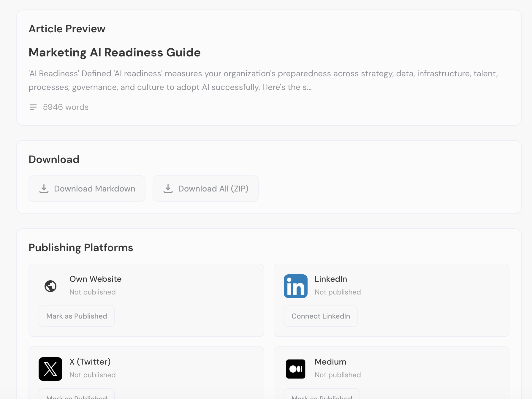Image resolution: width=532 pixels, height=399 pixels.
Task: Mark Medium as Published
Action: [x=322, y=396]
